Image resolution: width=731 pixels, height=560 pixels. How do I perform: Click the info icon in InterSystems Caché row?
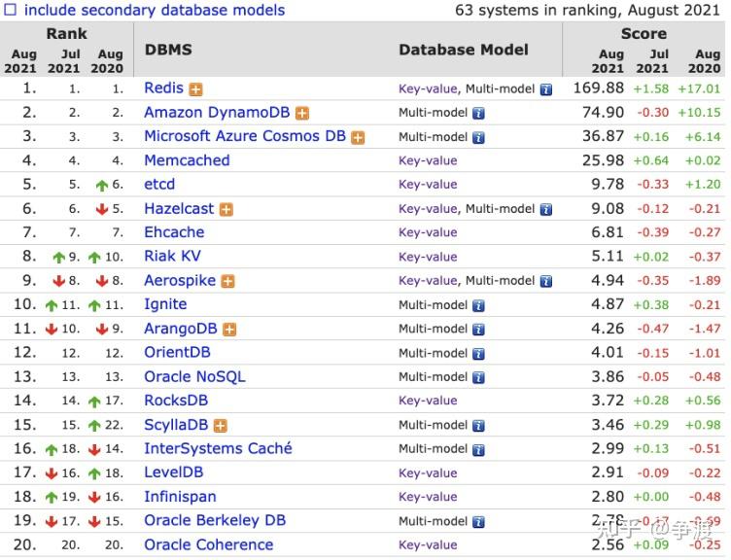(478, 450)
